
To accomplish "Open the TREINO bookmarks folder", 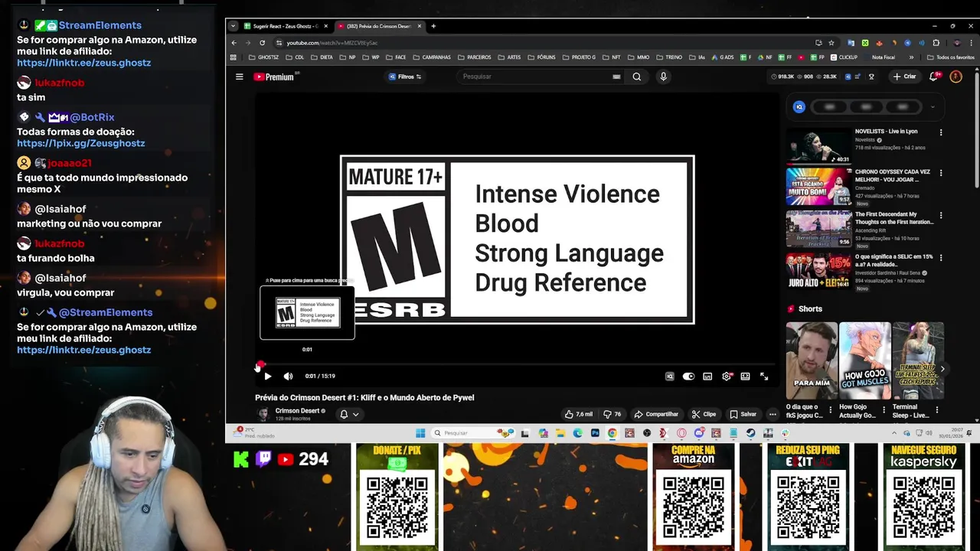I will (x=669, y=57).
